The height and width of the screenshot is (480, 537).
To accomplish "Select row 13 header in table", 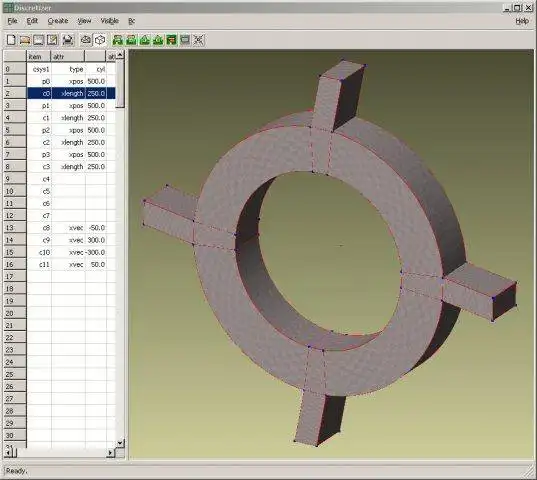I will (15, 228).
